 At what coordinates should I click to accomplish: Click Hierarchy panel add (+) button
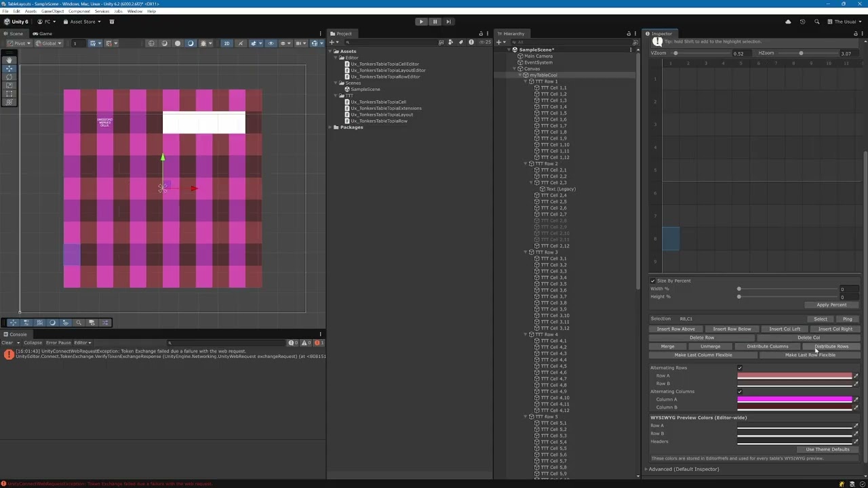click(x=500, y=42)
